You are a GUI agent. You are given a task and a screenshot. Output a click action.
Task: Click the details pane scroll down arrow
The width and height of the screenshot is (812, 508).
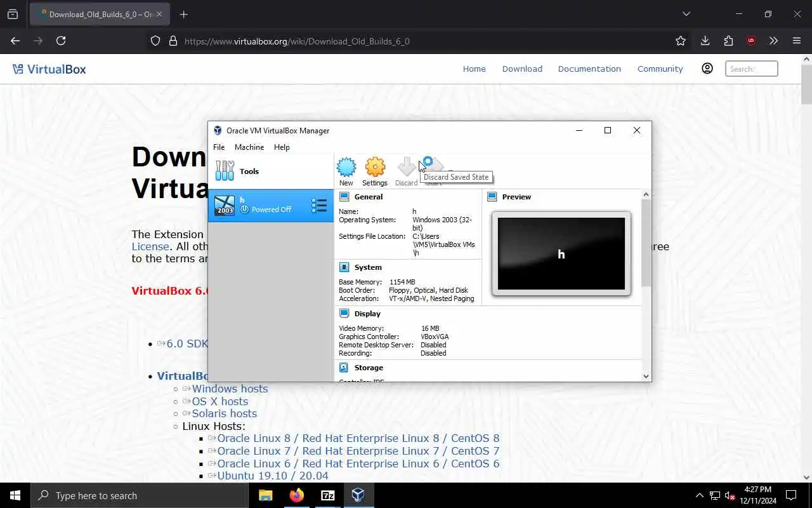click(x=646, y=376)
